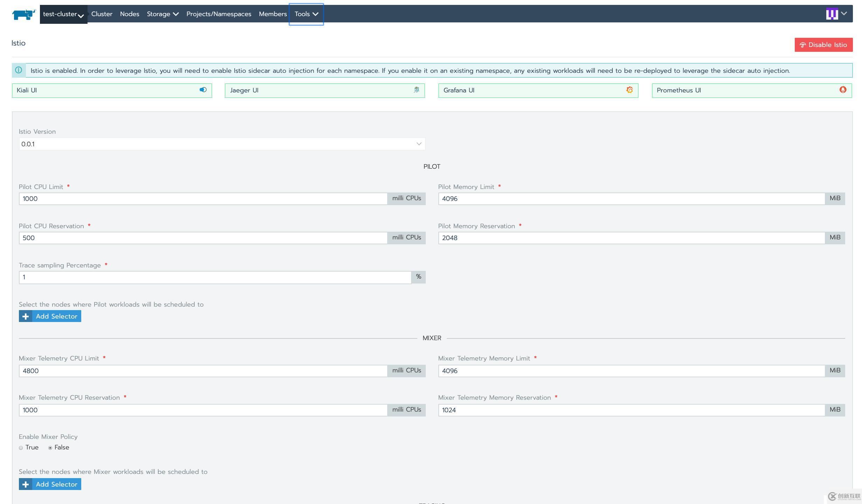
Task: Open Projects/Namespaces menu item
Action: (x=218, y=13)
